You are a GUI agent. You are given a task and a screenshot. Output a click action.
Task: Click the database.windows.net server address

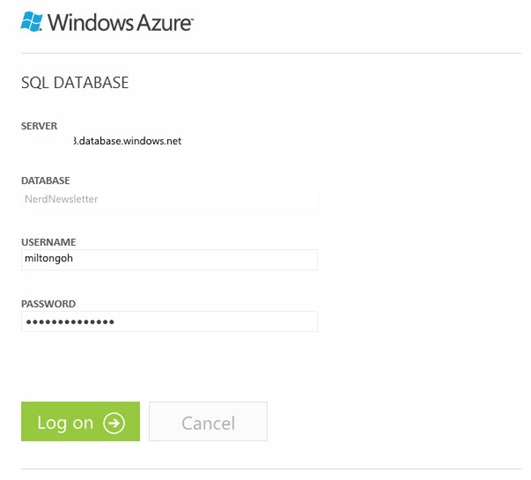(x=127, y=141)
